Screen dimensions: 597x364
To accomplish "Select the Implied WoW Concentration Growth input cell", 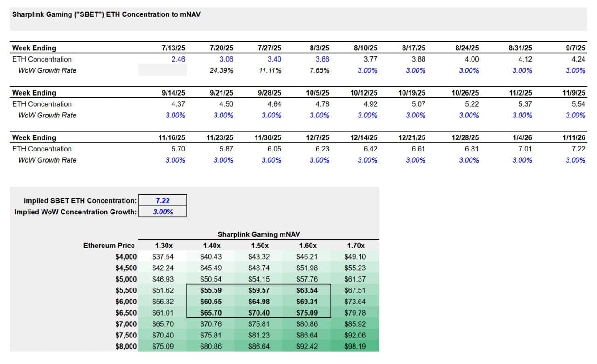I will coord(162,212).
